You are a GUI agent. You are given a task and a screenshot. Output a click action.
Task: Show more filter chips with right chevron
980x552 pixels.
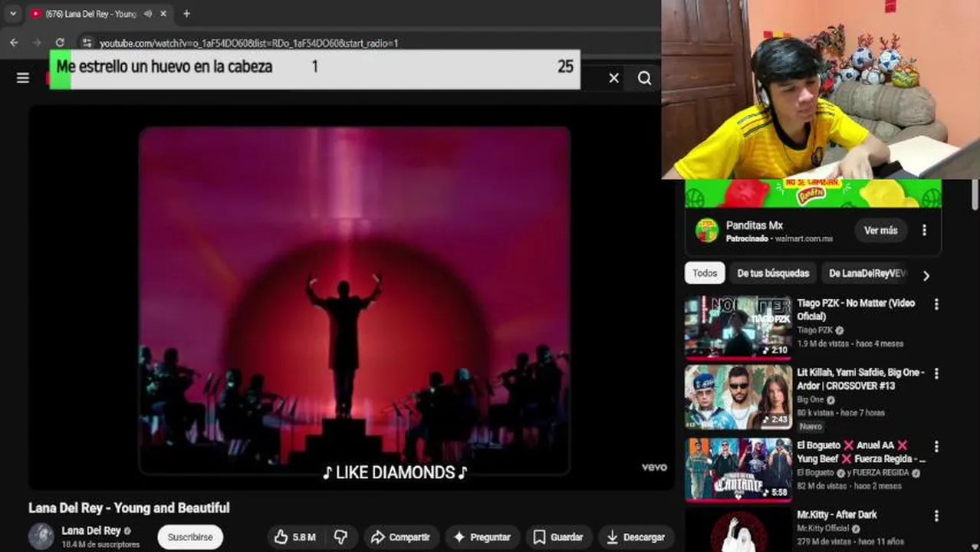tap(926, 275)
